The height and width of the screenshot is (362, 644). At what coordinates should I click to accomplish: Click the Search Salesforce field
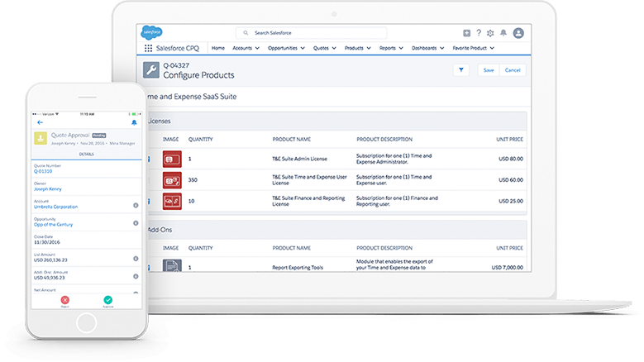(x=312, y=33)
